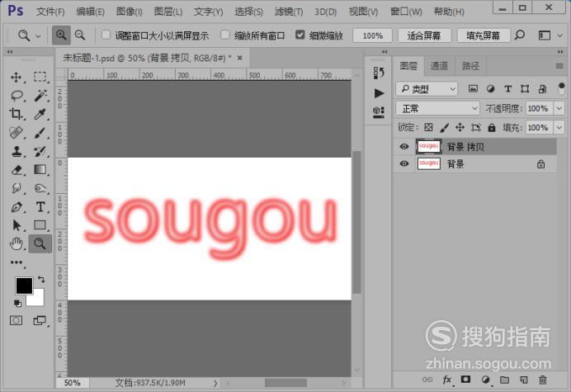Open search with magnifier icon
Image resolution: width=571 pixels, height=392 pixels.
click(x=520, y=35)
